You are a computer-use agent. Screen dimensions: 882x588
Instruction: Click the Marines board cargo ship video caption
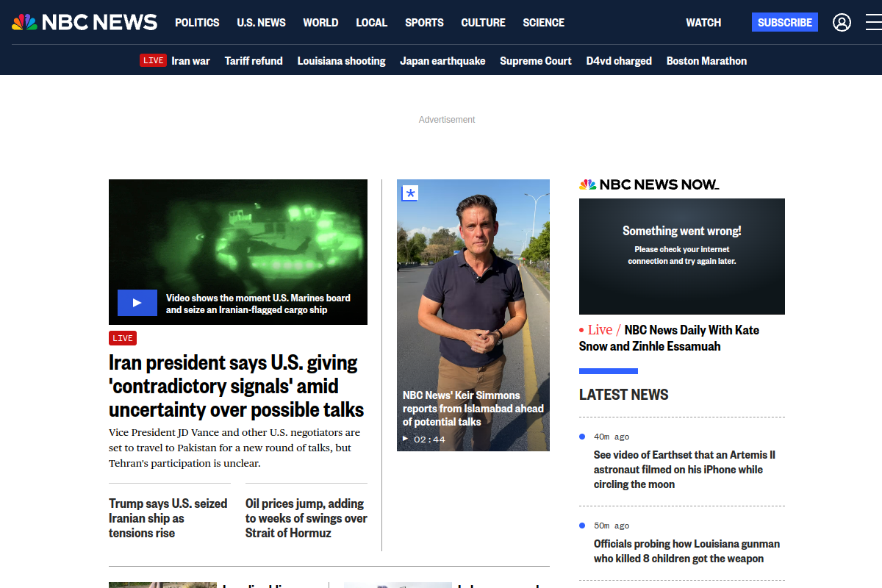point(258,304)
